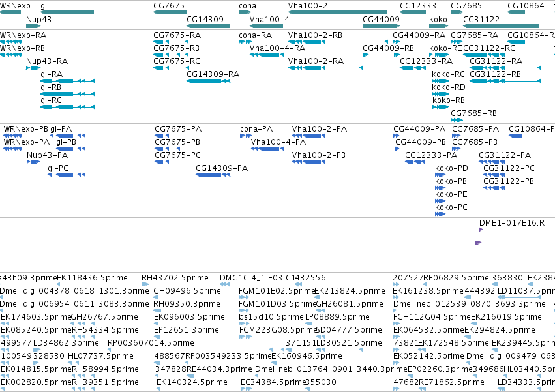Select the CG7685 gene label

(466, 6)
